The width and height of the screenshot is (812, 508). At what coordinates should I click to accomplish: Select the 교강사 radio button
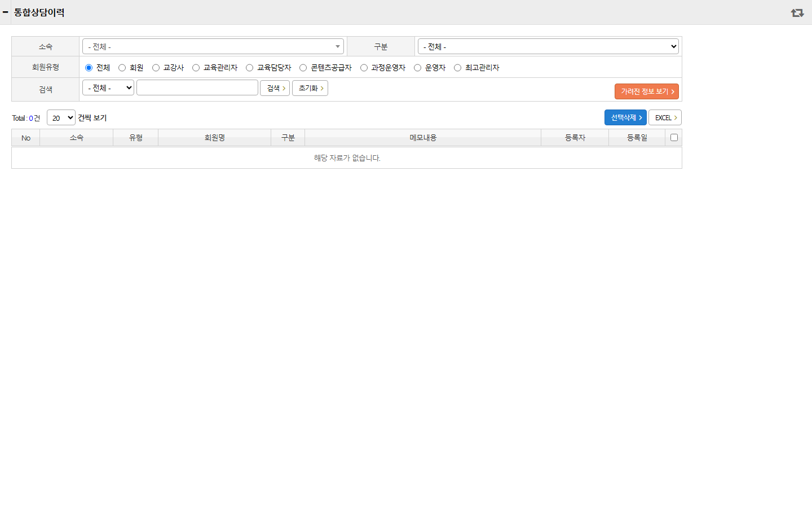[x=156, y=68]
